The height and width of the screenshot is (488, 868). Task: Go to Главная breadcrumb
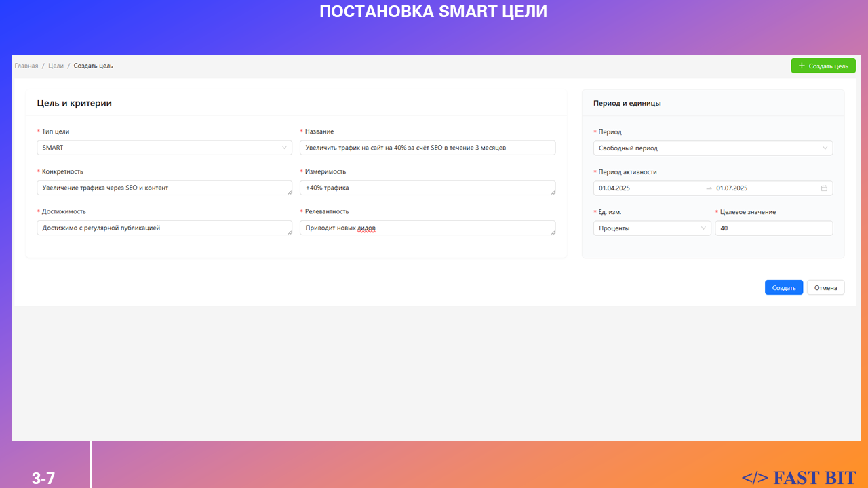tap(26, 66)
